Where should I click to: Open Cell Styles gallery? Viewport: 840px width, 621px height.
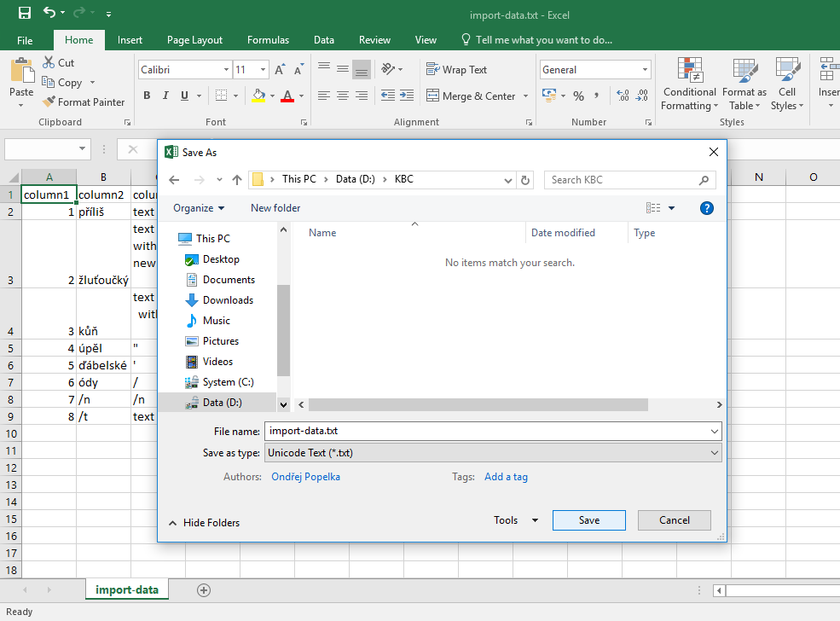(x=787, y=84)
